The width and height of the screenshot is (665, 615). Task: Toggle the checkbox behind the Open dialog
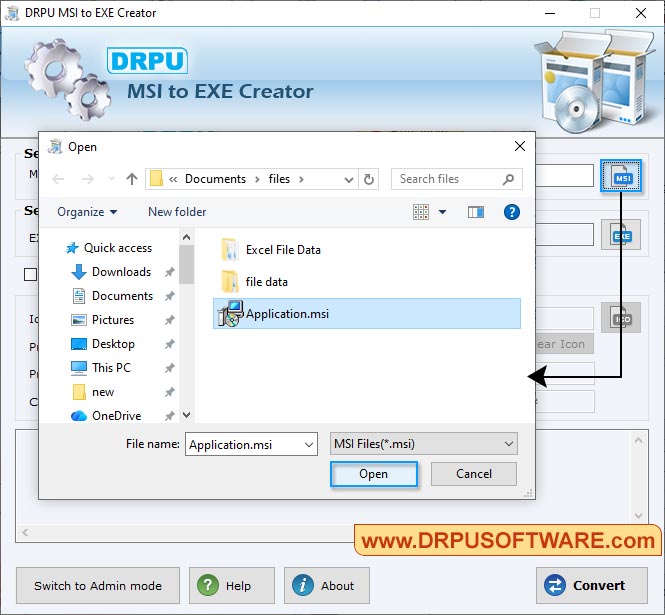click(x=30, y=274)
